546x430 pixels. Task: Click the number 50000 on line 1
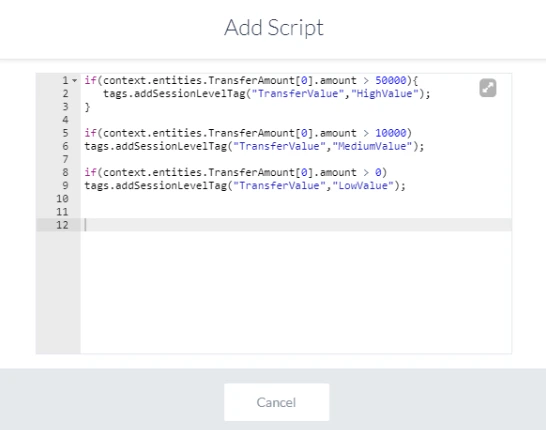tap(390, 80)
